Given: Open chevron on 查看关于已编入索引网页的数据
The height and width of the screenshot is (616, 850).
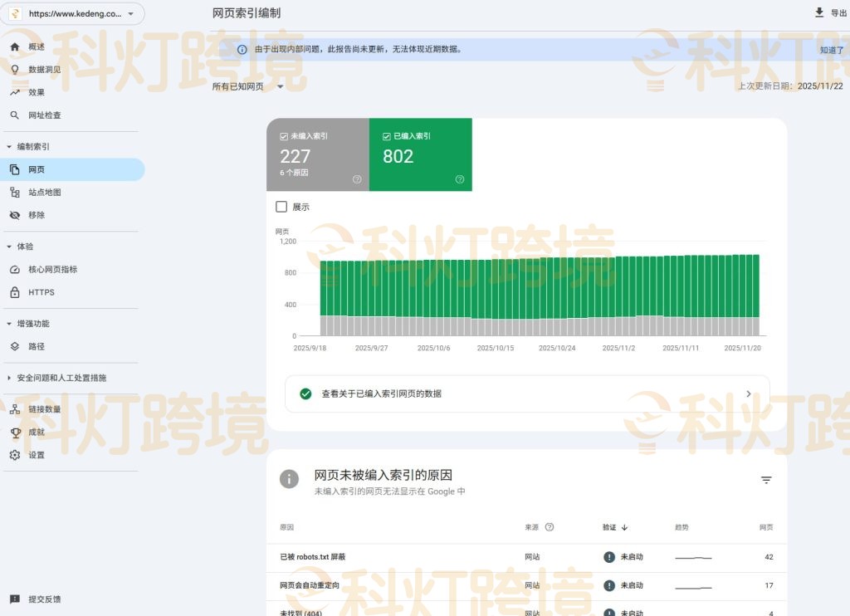Looking at the screenshot, I should [749, 394].
